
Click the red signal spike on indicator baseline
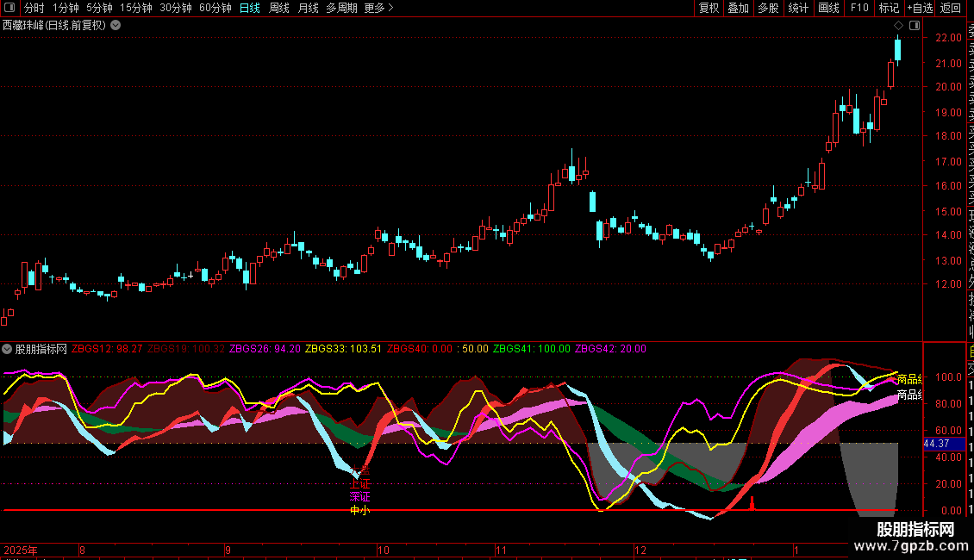click(x=752, y=504)
